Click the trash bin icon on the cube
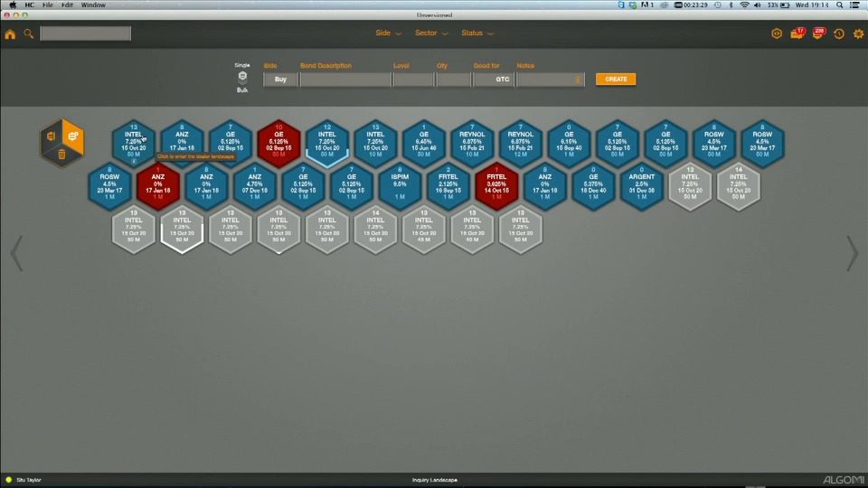The image size is (868, 488). pyautogui.click(x=62, y=155)
